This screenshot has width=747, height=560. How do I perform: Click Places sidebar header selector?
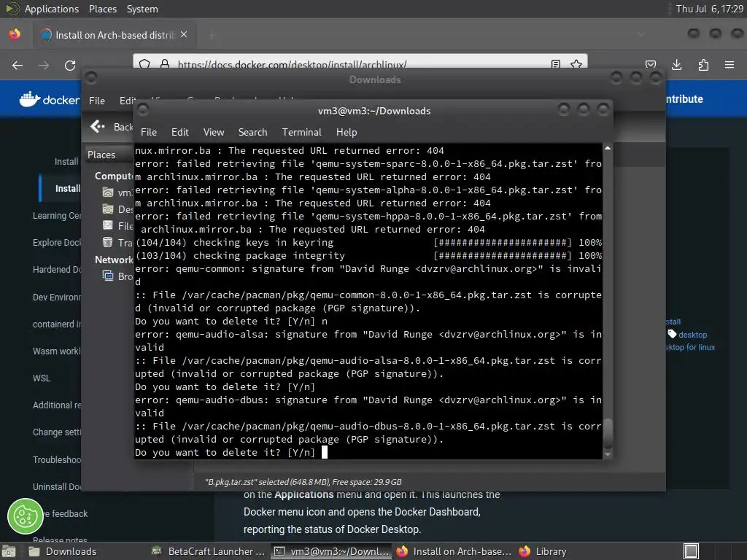pyautogui.click(x=108, y=155)
